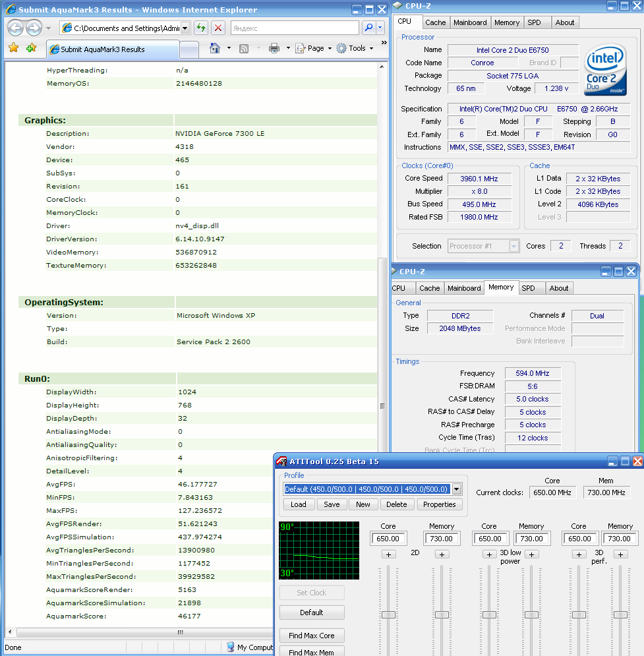Click the 2D Core clock slider handle
Image resolution: width=644 pixels, height=656 pixels.
pyautogui.click(x=388, y=614)
